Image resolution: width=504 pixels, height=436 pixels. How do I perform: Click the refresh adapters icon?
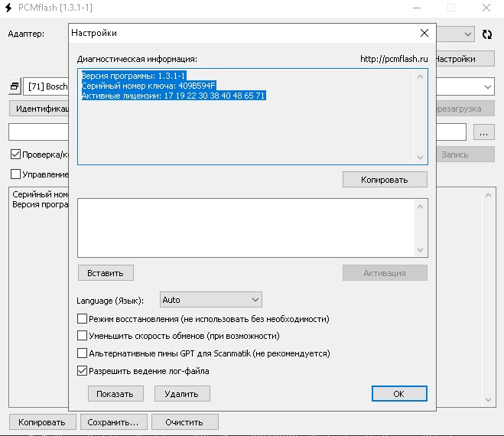[487, 34]
